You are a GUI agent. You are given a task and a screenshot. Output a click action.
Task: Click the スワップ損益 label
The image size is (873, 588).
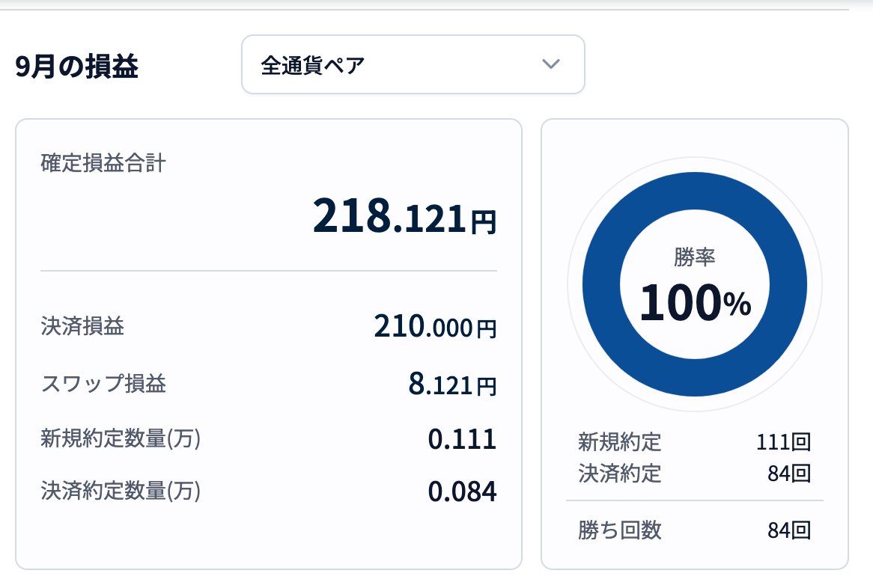(103, 383)
